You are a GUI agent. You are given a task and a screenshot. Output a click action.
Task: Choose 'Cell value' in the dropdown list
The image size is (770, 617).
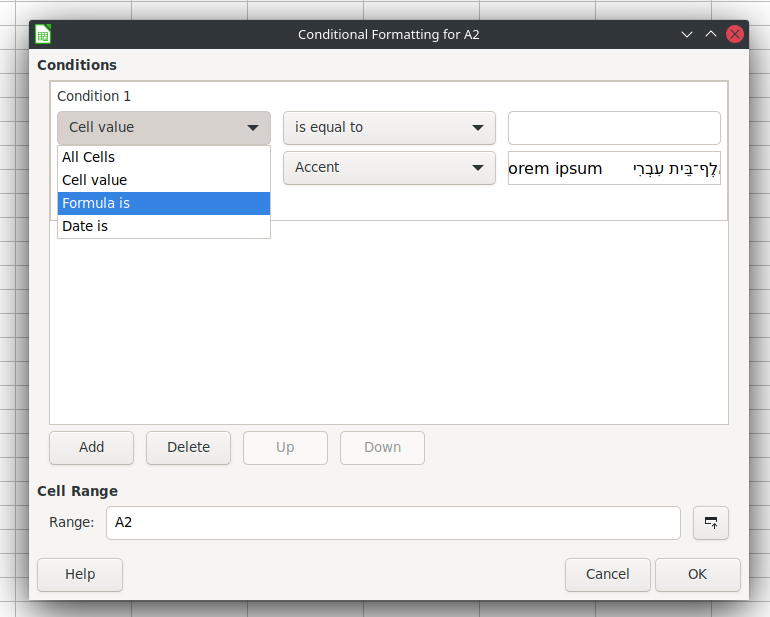point(164,180)
